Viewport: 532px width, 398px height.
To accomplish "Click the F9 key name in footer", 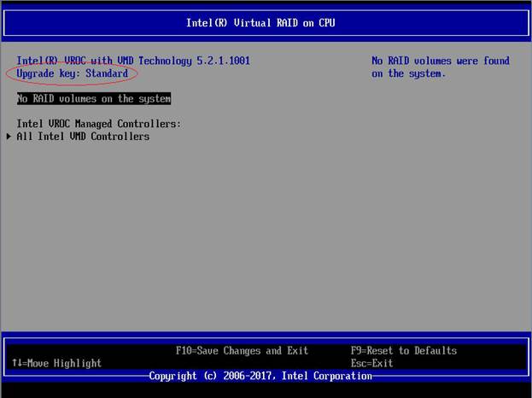I will tap(357, 351).
